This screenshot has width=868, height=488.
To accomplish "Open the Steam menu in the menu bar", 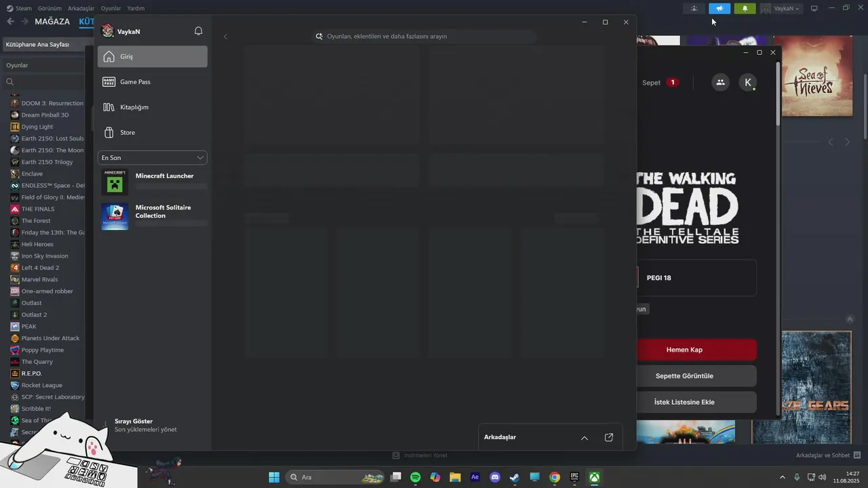I will 20,9.
